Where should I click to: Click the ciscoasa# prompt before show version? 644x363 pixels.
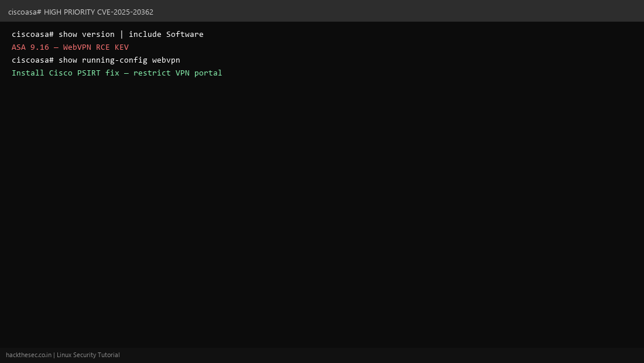[x=32, y=34]
